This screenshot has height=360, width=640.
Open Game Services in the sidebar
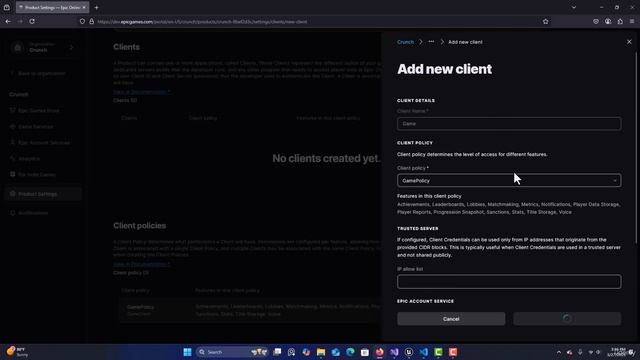tap(36, 127)
